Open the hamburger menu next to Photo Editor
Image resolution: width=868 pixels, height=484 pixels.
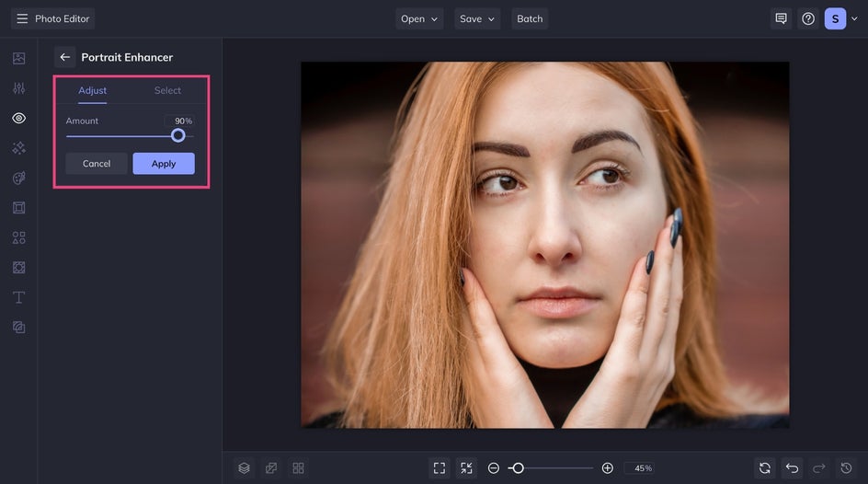tap(22, 18)
